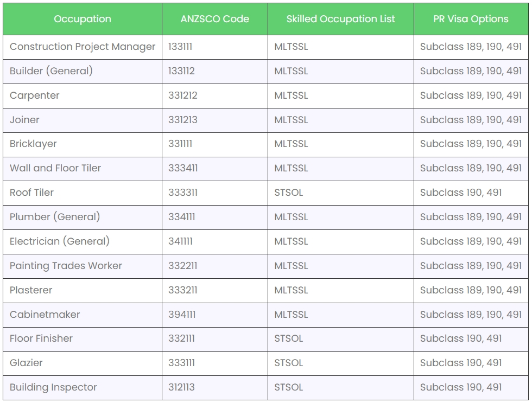Click the ANZSCO Code column header
The width and height of the screenshot is (532, 403).
pyautogui.click(x=214, y=19)
